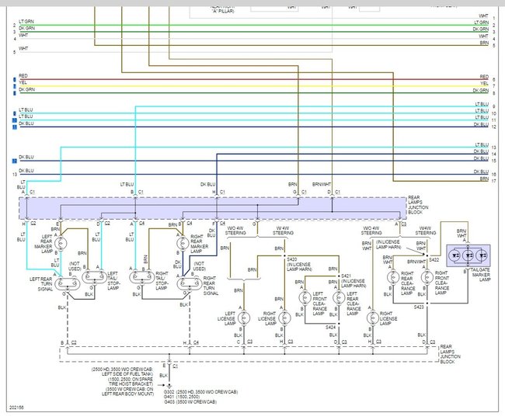The width and height of the screenshot is (505, 420).
Task: Select the 'RIGHT FRONT CLEARANCE LAMP' label
Action: tap(441, 283)
